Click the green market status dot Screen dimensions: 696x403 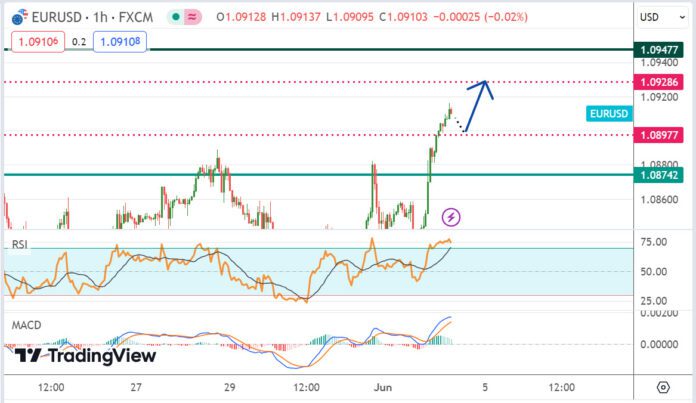(176, 17)
